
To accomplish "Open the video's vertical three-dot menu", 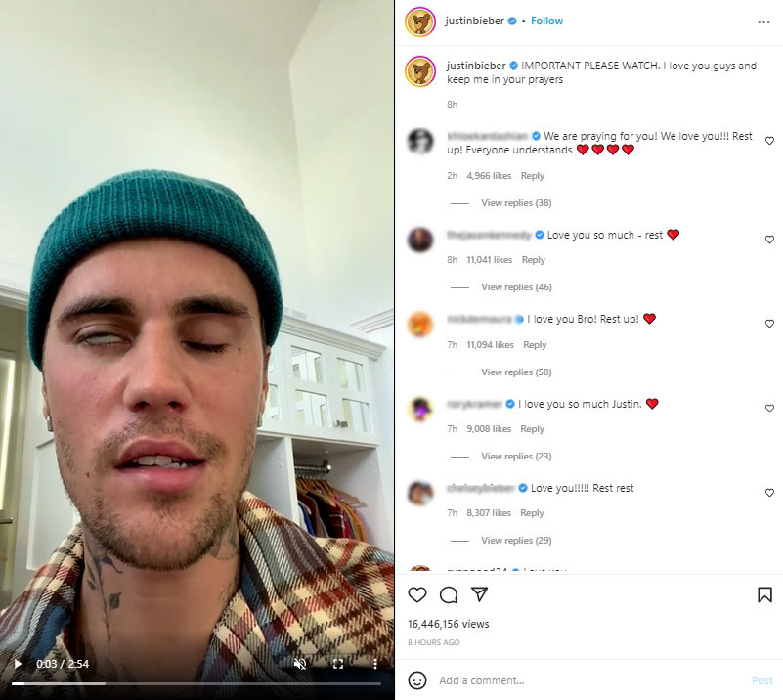I will pos(375,664).
